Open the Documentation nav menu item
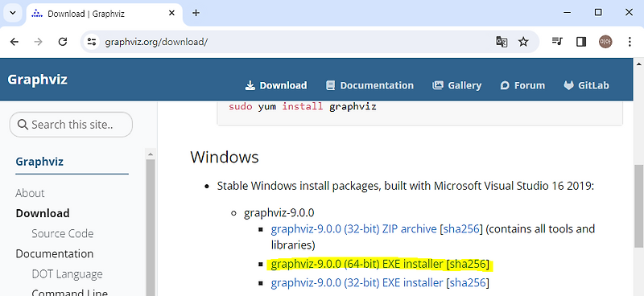 369,85
